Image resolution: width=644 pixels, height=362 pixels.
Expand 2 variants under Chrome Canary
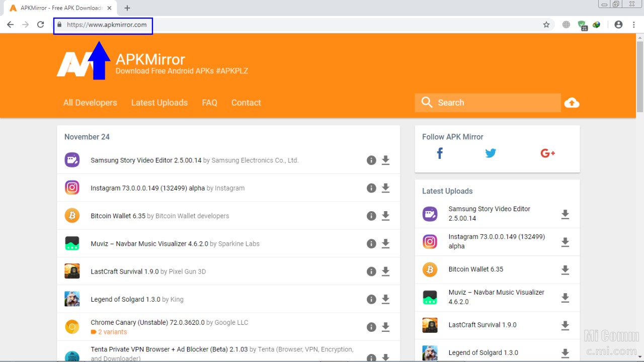(x=109, y=332)
